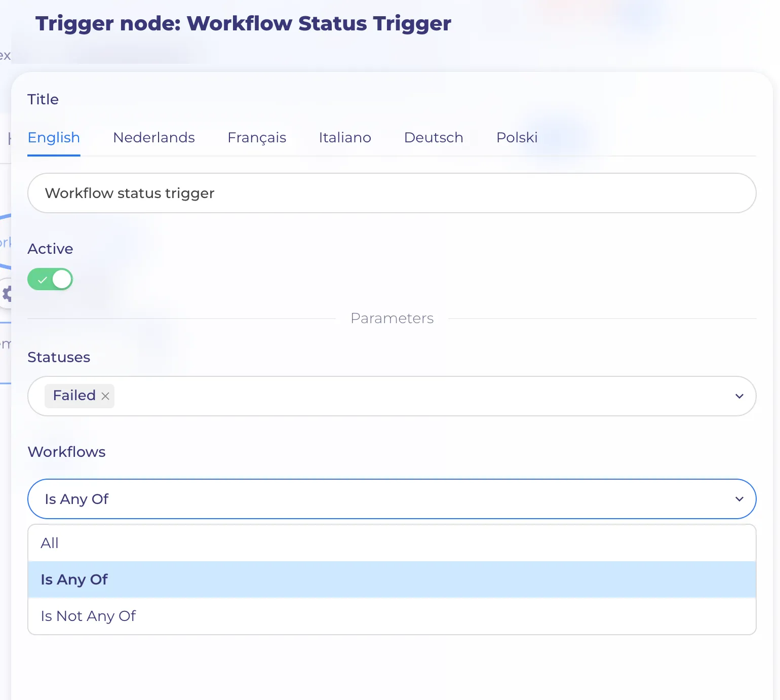Toggle the Active switch off
Viewport: 780px width, 700px height.
click(50, 279)
